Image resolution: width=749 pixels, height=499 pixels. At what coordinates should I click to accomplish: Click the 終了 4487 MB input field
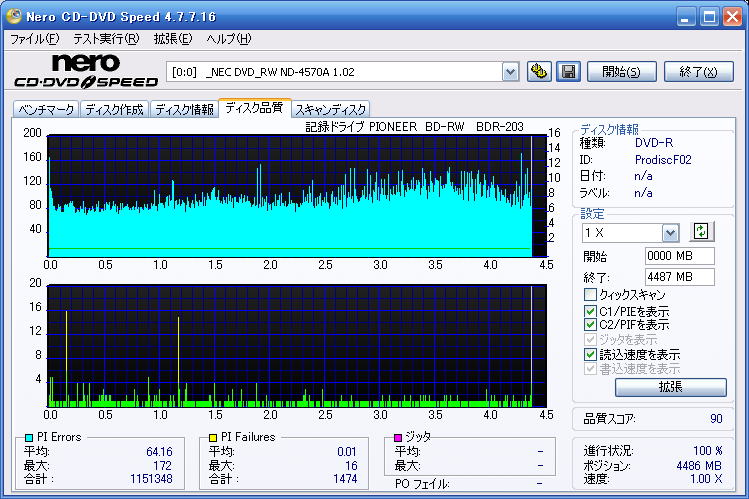679,277
